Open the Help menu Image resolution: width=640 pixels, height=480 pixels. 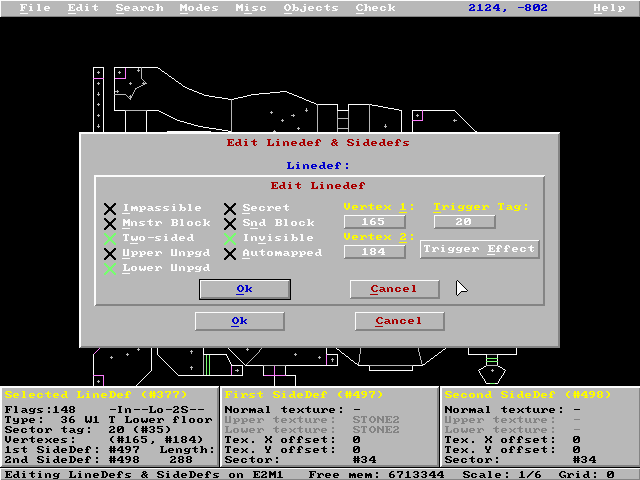pos(609,8)
